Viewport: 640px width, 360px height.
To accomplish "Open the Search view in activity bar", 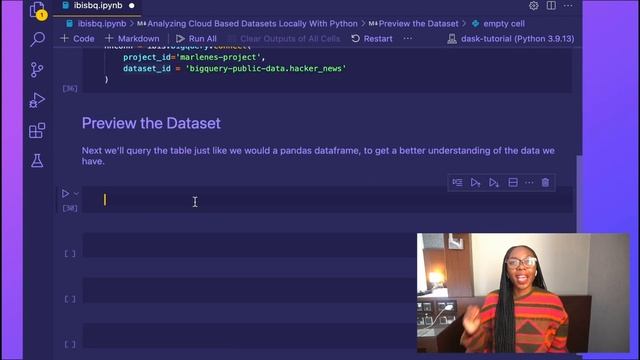I will (x=37, y=40).
